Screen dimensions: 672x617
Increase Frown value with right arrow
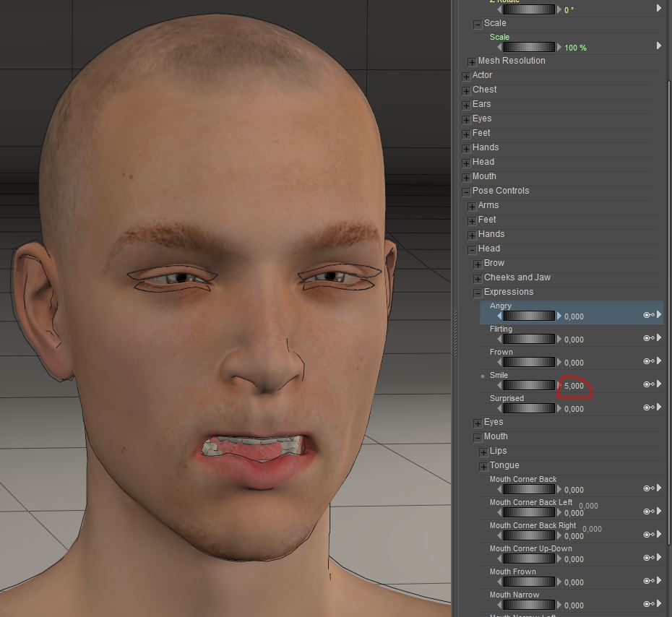559,363
